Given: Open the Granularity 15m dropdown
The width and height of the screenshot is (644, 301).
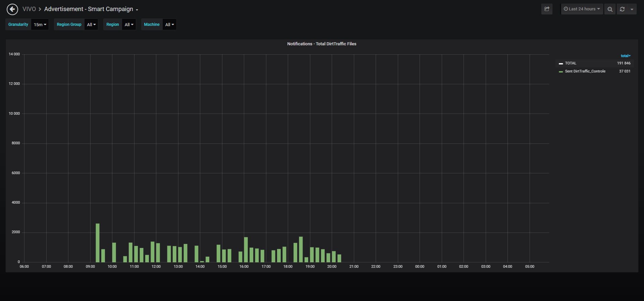Looking at the screenshot, I should [40, 24].
